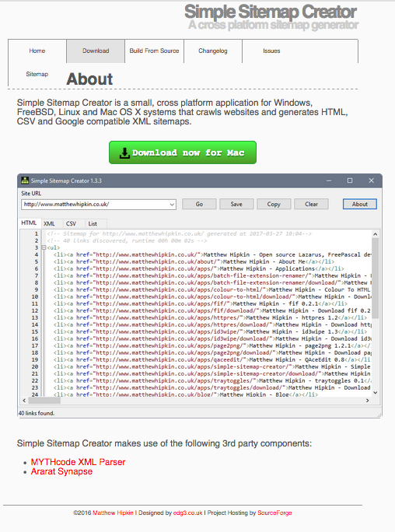
Task: Click line 22 with apps/traytoggles/ URL
Action: (212, 380)
